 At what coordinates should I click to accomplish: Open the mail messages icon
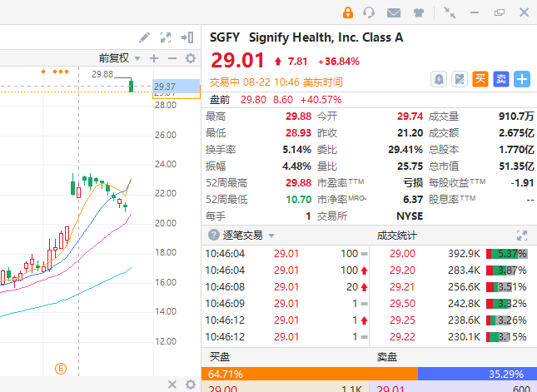pos(394,13)
